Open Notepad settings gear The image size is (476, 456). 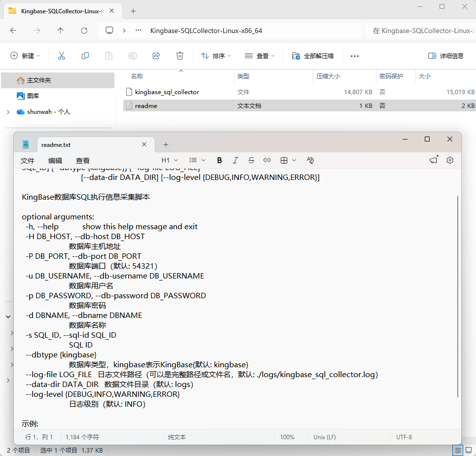[450, 160]
